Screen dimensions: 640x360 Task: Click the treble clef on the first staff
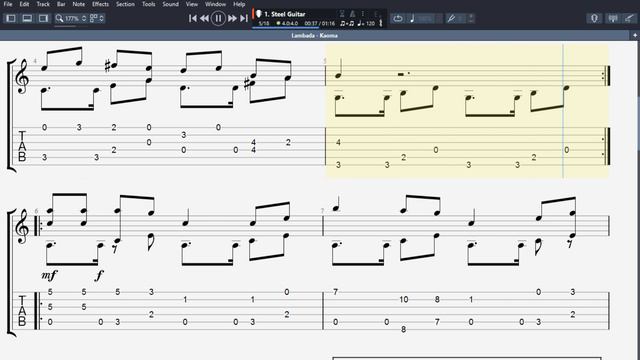click(x=23, y=77)
